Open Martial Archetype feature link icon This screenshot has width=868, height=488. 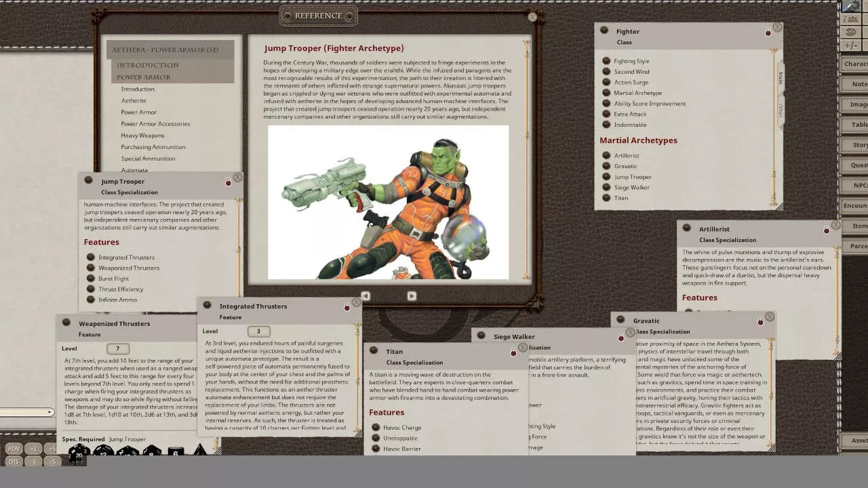pos(606,93)
